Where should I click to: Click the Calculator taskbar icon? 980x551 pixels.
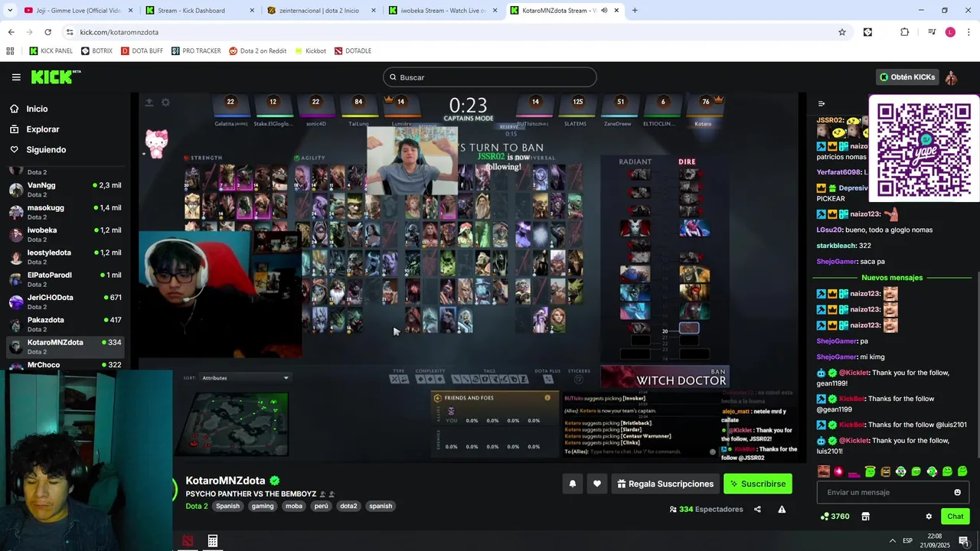tap(213, 541)
